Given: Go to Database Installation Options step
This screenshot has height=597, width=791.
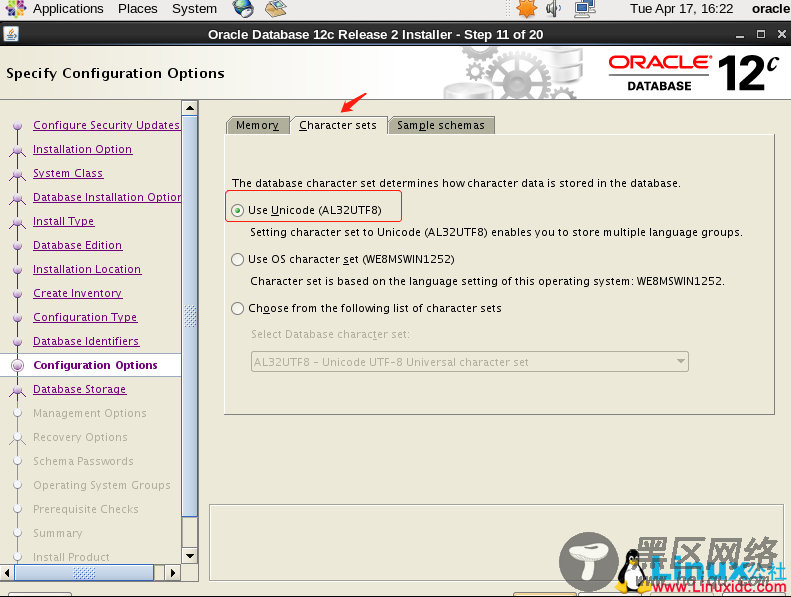Looking at the screenshot, I should (x=107, y=197).
